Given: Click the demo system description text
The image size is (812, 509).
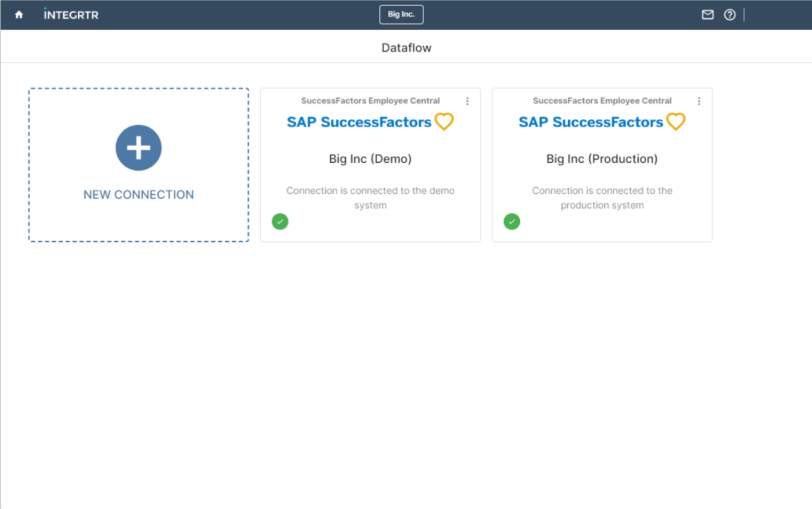Looking at the screenshot, I should (370, 198).
